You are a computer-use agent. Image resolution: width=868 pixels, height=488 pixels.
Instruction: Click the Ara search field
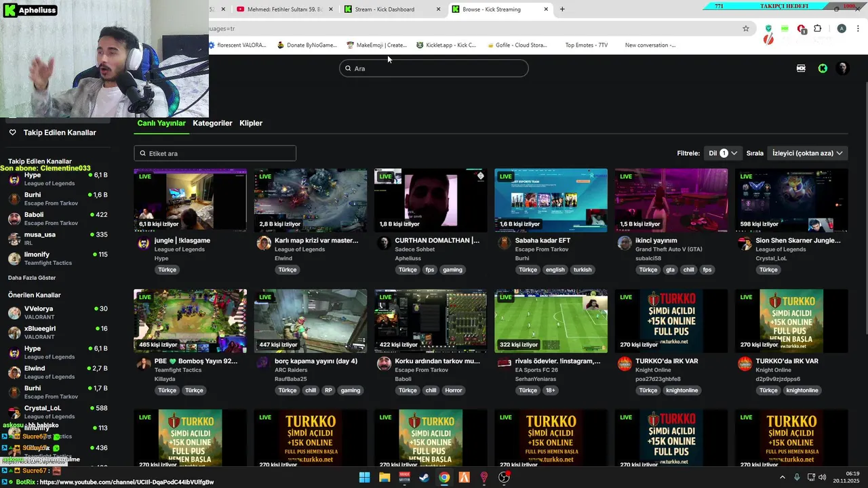(x=434, y=68)
